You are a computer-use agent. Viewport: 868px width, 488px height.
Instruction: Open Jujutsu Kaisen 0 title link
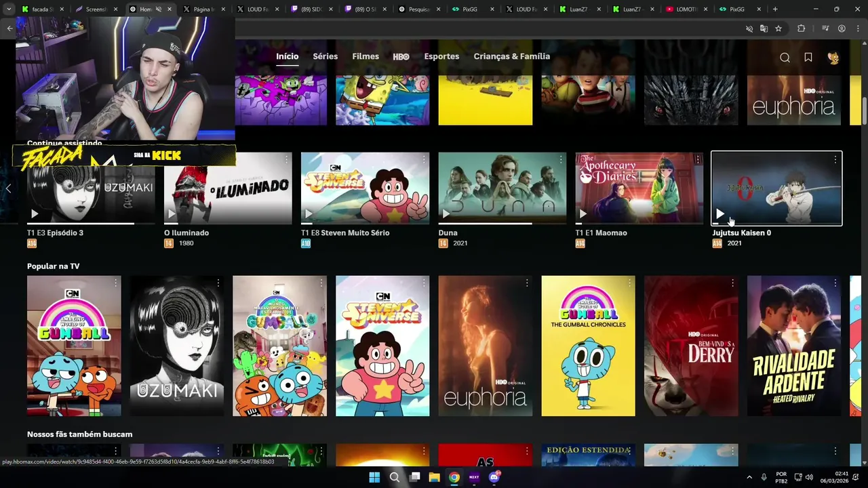[x=741, y=232]
